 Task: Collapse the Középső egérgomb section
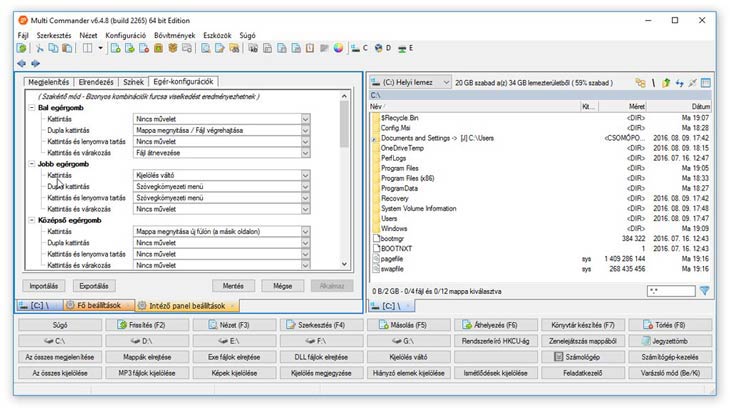32,220
